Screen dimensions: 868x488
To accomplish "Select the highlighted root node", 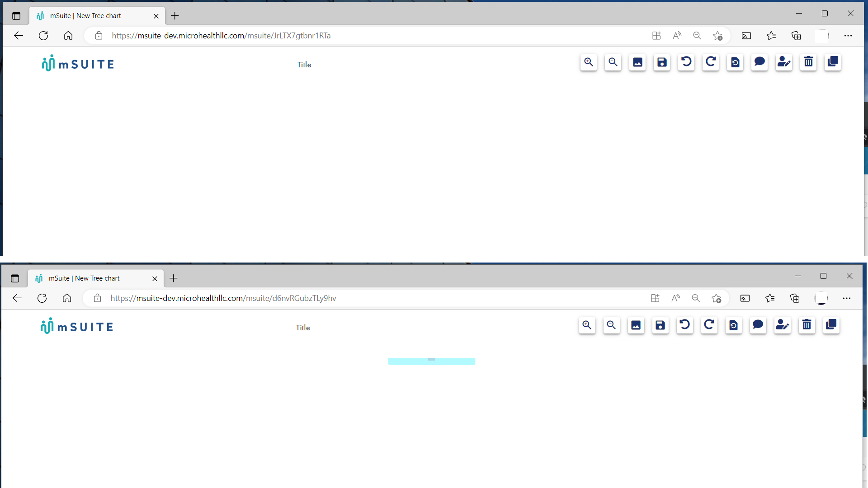I will (x=432, y=361).
